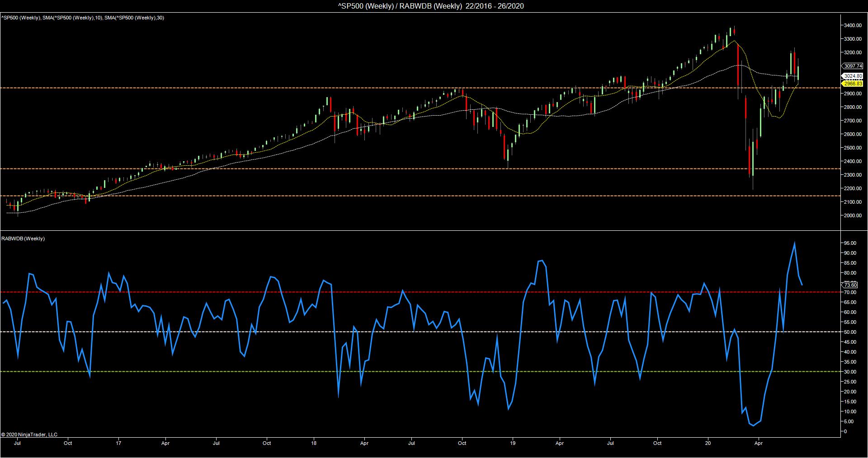Click the 2900.00 price axis label
The width and height of the screenshot is (868, 458).
[852, 93]
